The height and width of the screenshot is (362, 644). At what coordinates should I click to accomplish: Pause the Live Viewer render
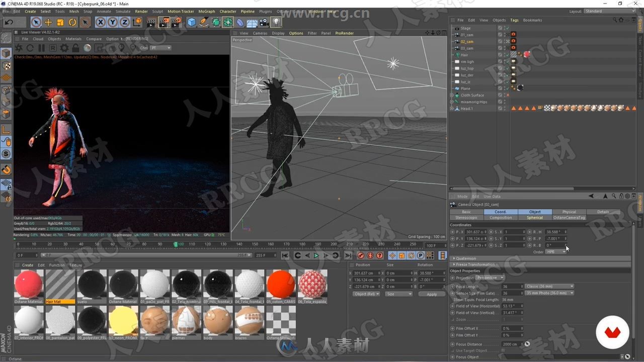coord(41,48)
